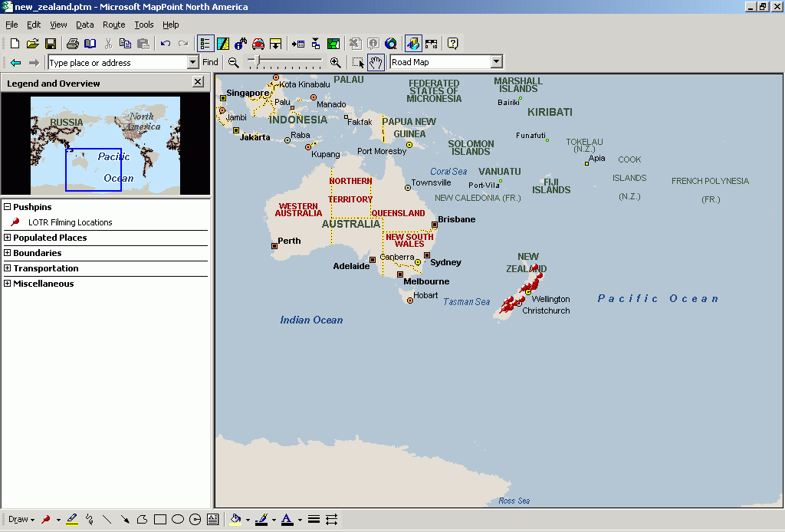Choose the Oval drawing tool
Viewport: 785px width, 532px height.
(x=178, y=520)
